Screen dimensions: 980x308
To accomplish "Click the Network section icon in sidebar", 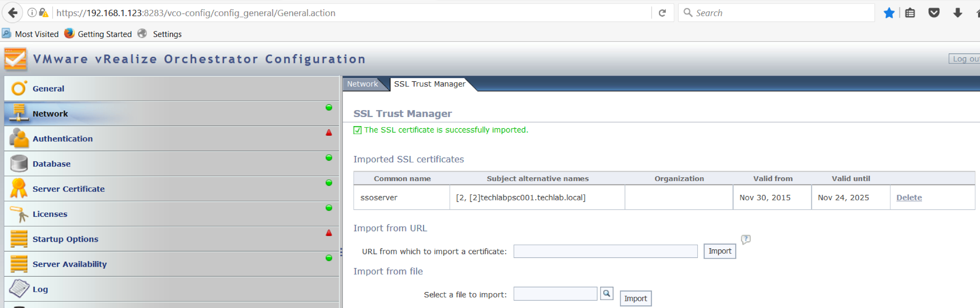I will [x=19, y=113].
